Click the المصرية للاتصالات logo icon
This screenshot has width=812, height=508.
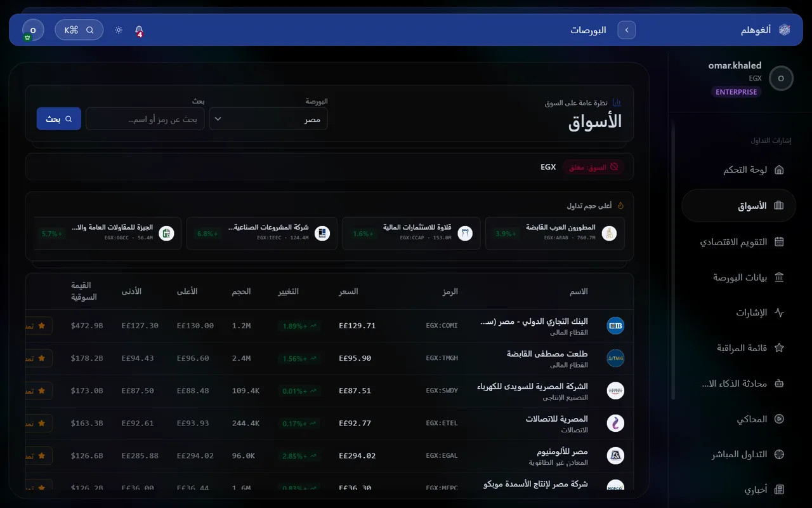coord(615,423)
